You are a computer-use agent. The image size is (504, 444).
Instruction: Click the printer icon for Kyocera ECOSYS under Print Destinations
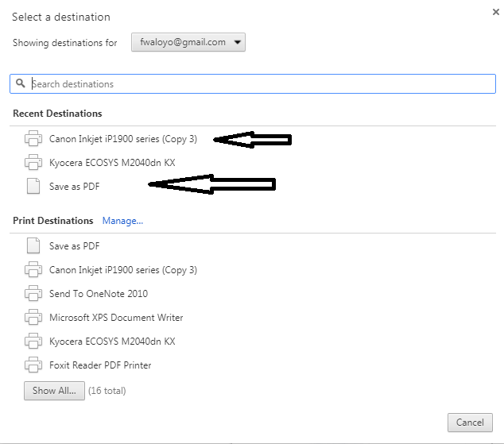coord(33,342)
